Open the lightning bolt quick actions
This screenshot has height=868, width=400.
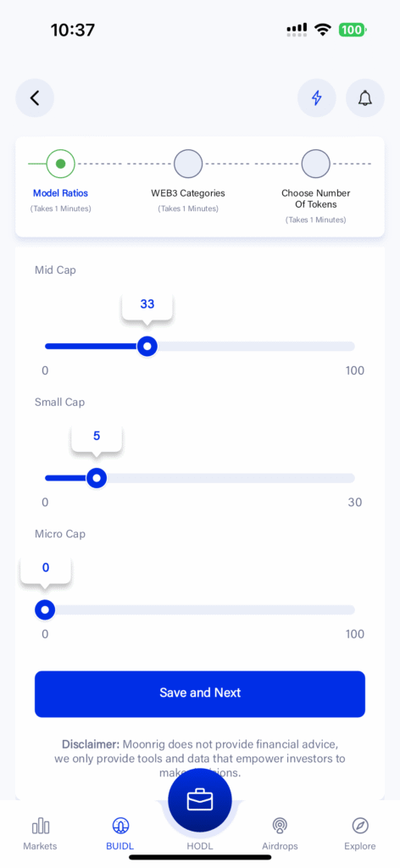coord(316,98)
